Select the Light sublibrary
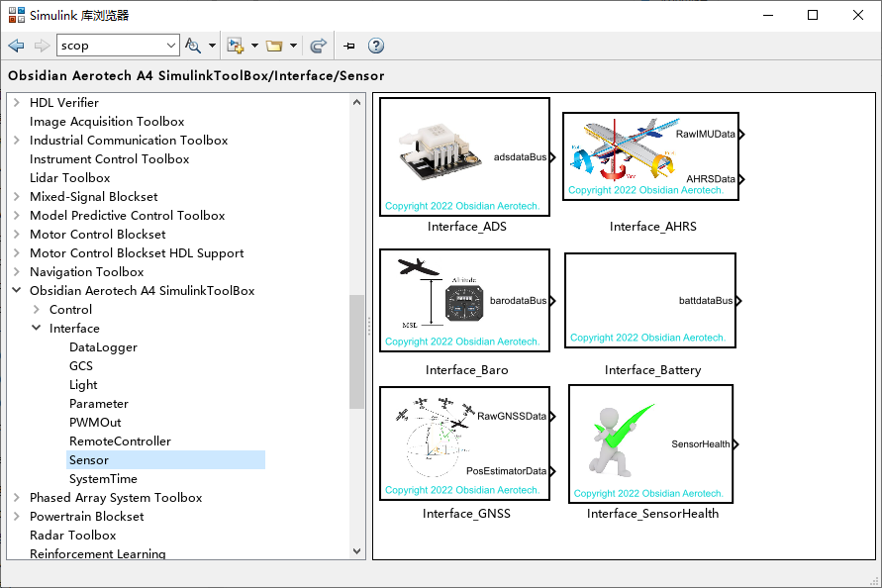 (x=83, y=385)
